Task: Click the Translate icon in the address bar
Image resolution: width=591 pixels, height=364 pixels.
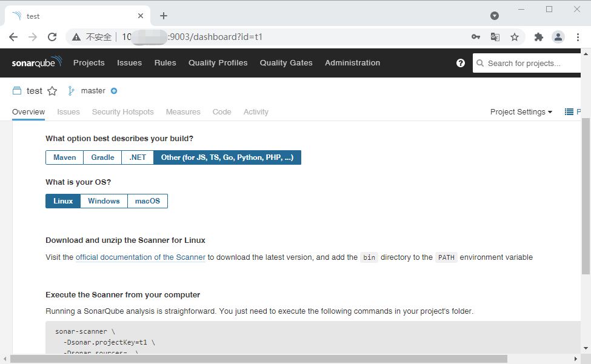Action: click(495, 37)
